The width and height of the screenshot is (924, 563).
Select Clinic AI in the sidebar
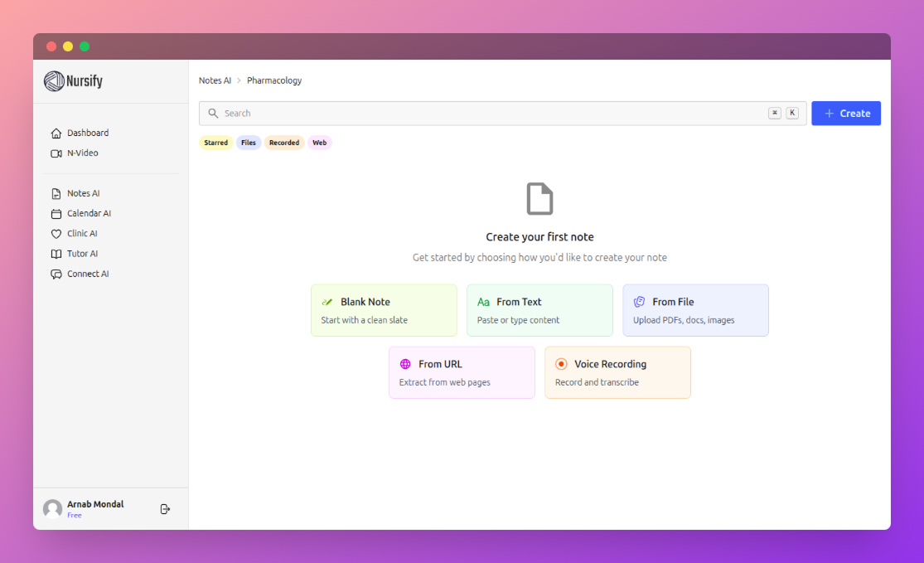coord(83,233)
